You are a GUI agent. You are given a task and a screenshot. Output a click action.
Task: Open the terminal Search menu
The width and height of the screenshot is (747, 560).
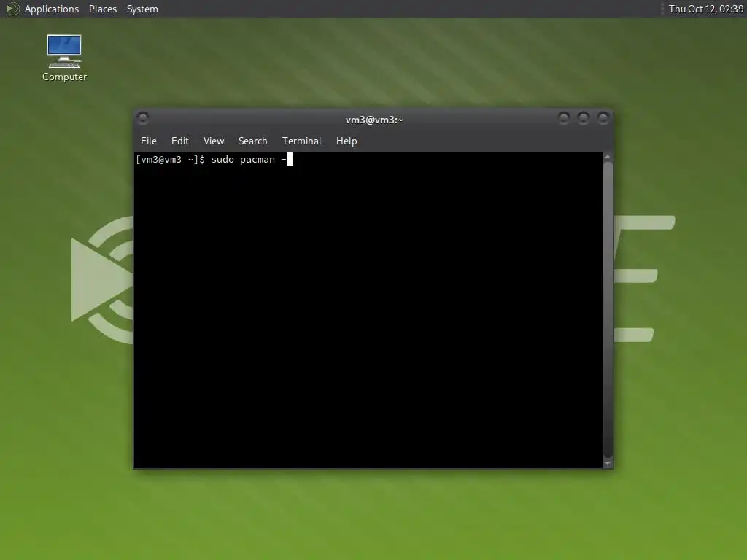click(x=252, y=141)
